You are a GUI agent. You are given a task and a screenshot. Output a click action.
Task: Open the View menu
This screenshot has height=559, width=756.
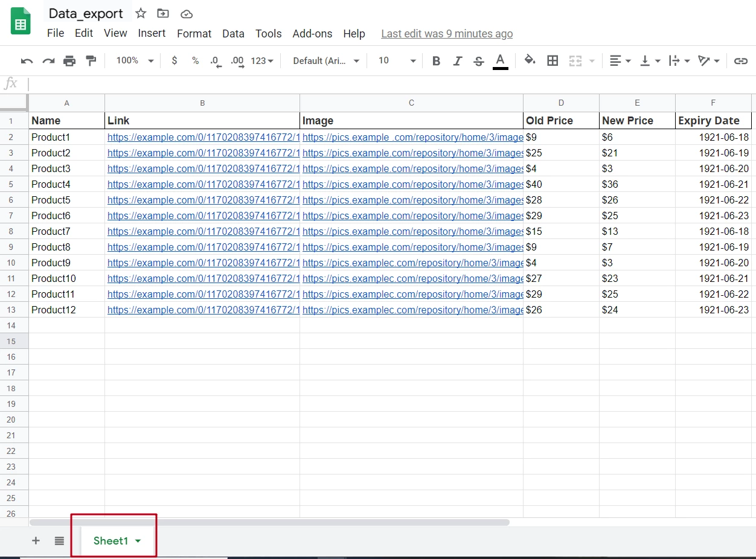tap(115, 34)
